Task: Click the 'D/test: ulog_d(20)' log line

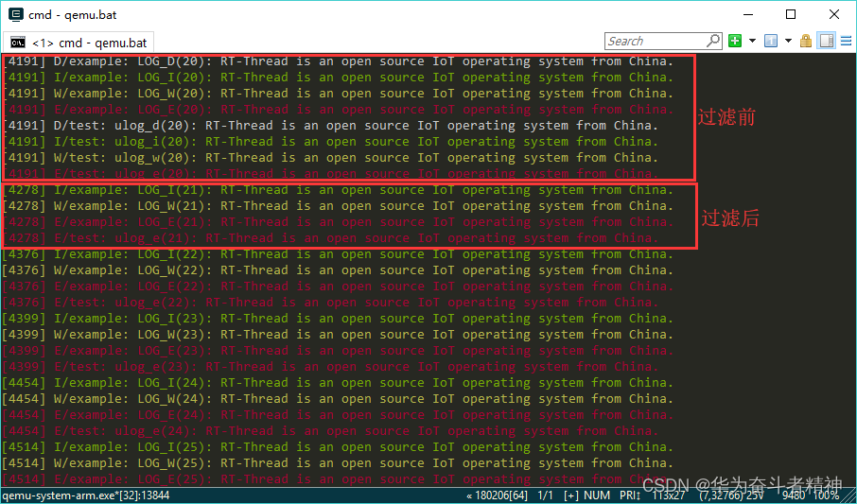Action: coord(329,125)
